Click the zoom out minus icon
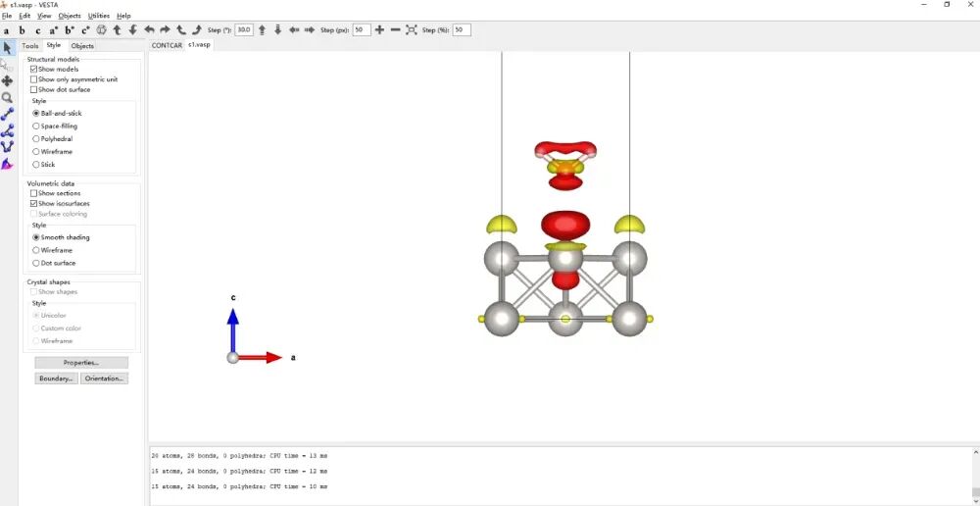Viewport: 980px width, 506px height. point(395,30)
